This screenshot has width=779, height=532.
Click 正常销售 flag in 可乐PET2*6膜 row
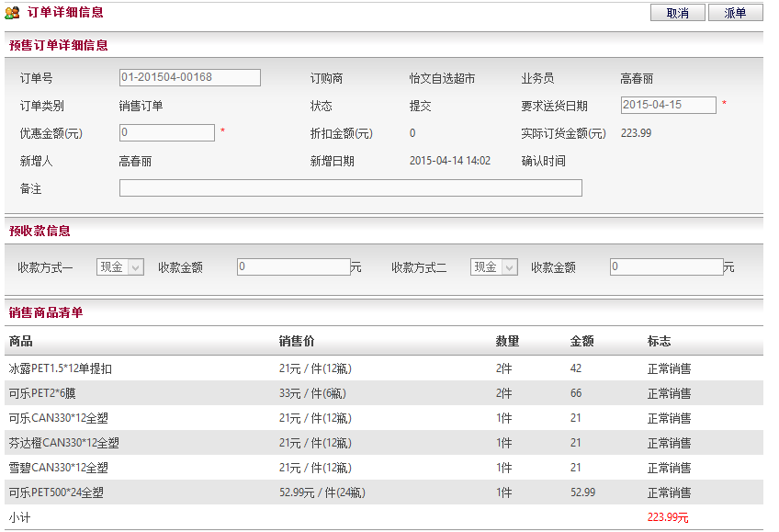pyautogui.click(x=669, y=393)
